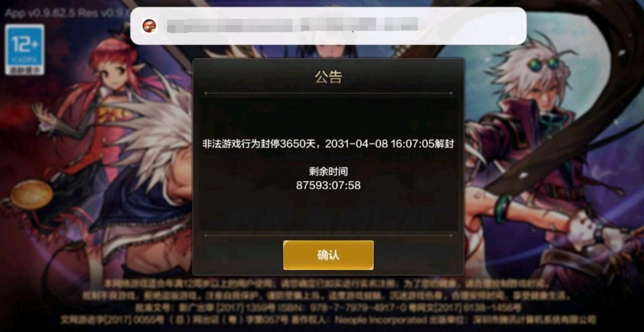Click the 确认 confirm button
Image resolution: width=644 pixels, height=332 pixels.
328,255
